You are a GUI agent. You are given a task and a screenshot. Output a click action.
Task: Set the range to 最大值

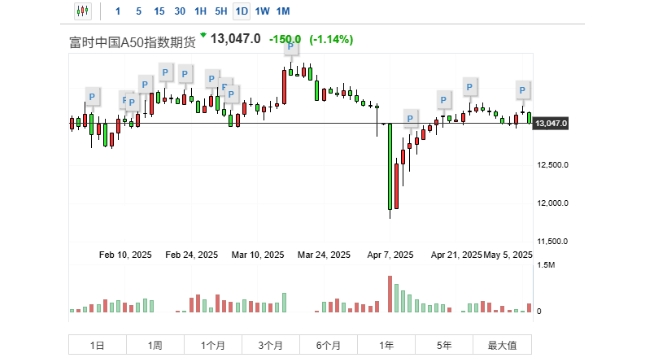[x=502, y=345]
